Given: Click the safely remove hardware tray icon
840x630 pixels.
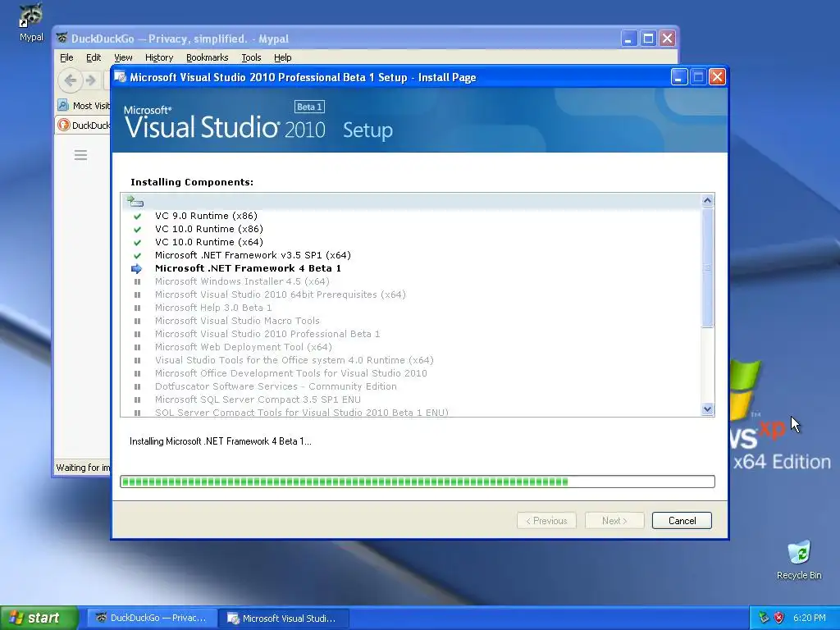Looking at the screenshot, I should [x=764, y=618].
